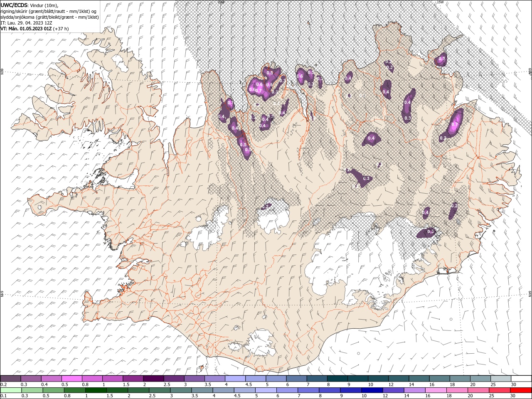Viewport: 532px width, 399px height.
Task: Pick the 4 lavender snow legend swatch
Action: pyautogui.click(x=235, y=379)
